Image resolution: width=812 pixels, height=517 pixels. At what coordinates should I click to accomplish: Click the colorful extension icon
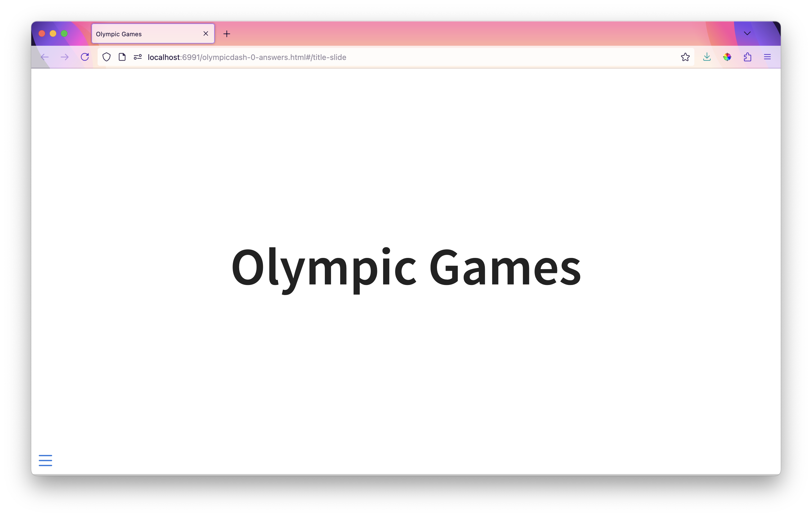pyautogui.click(x=727, y=57)
